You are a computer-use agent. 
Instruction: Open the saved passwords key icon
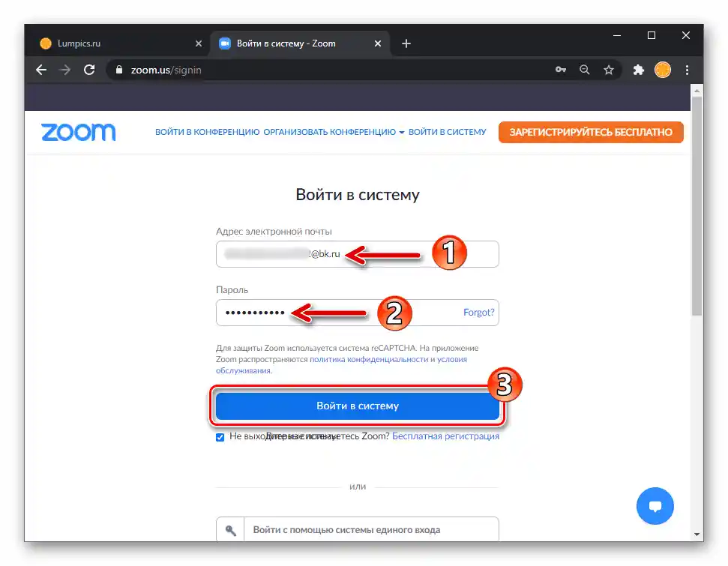[x=560, y=70]
